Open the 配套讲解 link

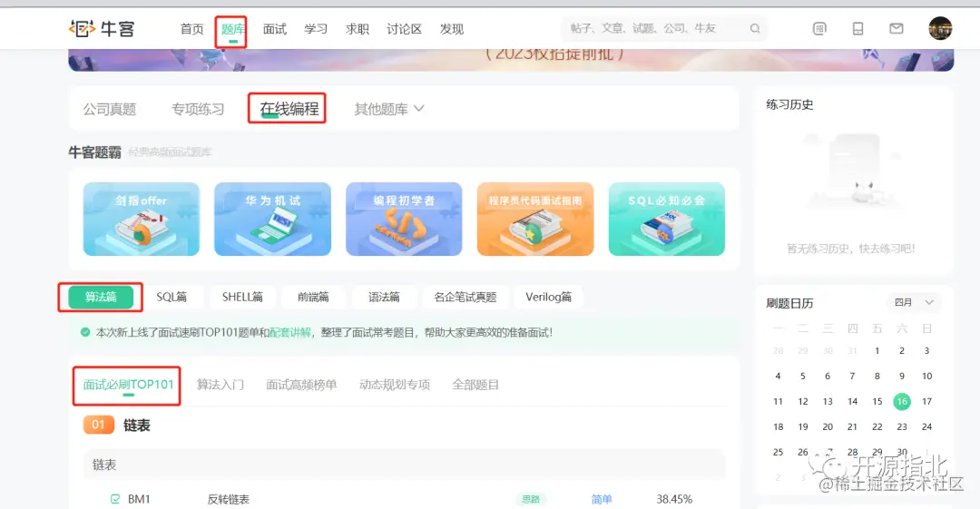(289, 333)
